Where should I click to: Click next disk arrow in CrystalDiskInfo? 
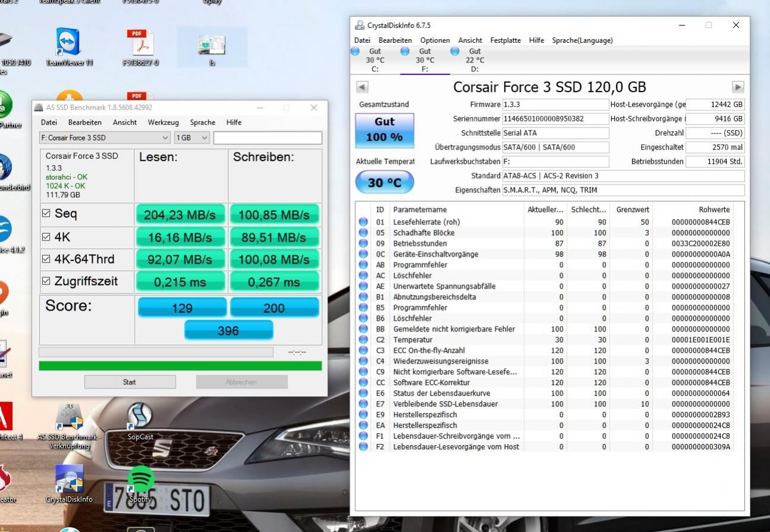tap(738, 87)
